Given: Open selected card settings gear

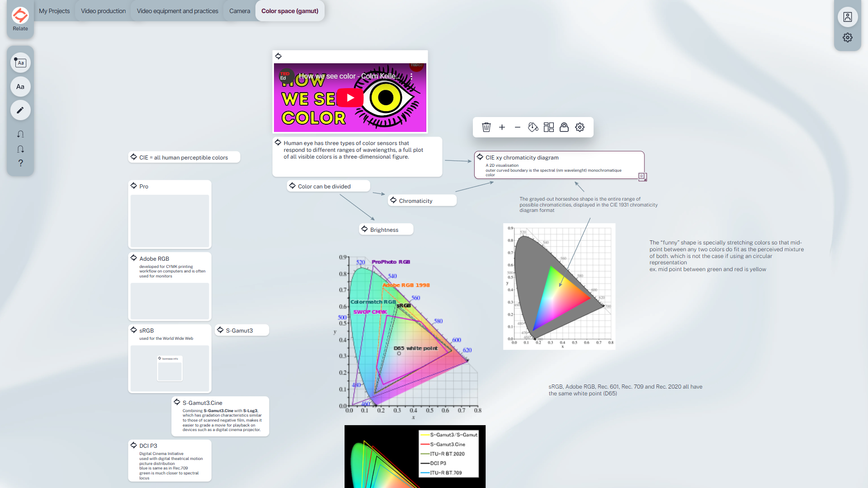Looking at the screenshot, I should [580, 127].
